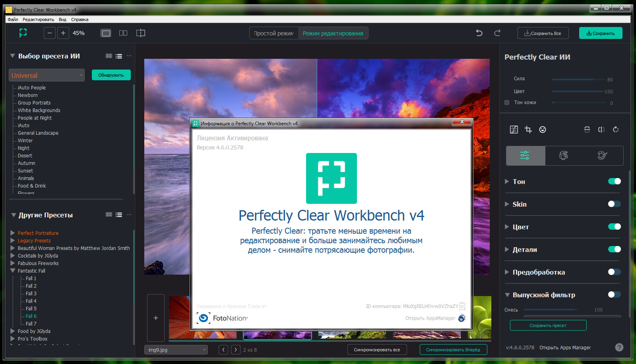Toggle the Выпускной фильтр switch
This screenshot has height=364, width=636.
pos(615,294)
